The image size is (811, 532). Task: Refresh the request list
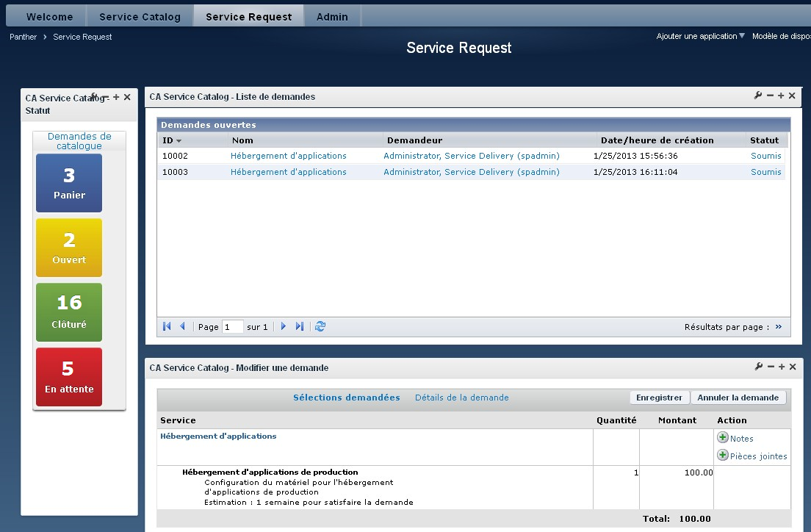pos(320,326)
